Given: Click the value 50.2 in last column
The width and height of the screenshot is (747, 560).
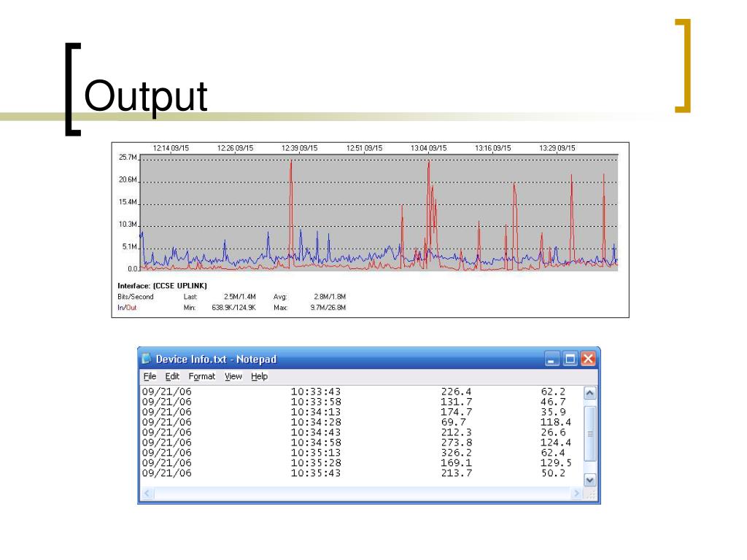Looking at the screenshot, I should [553, 472].
